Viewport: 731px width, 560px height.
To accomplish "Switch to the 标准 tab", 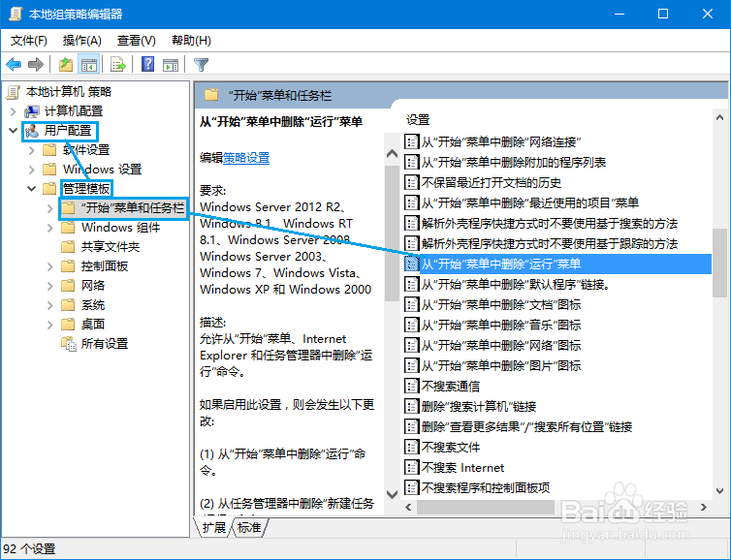I will (x=249, y=527).
